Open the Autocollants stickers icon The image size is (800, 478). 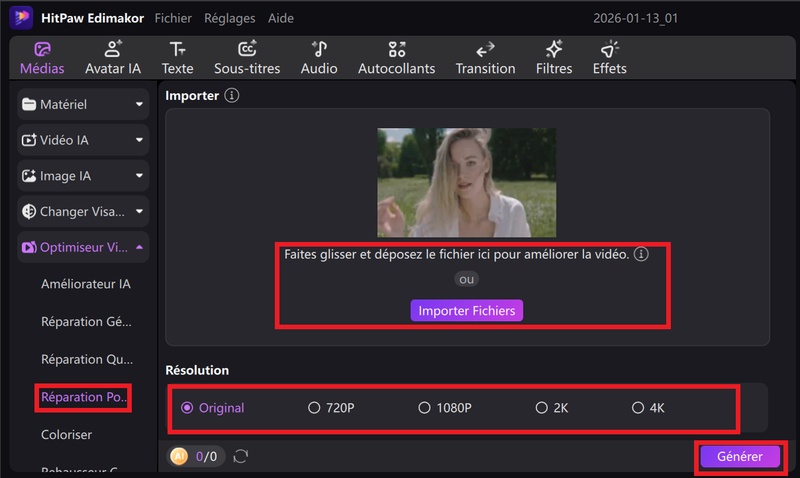coord(396,49)
